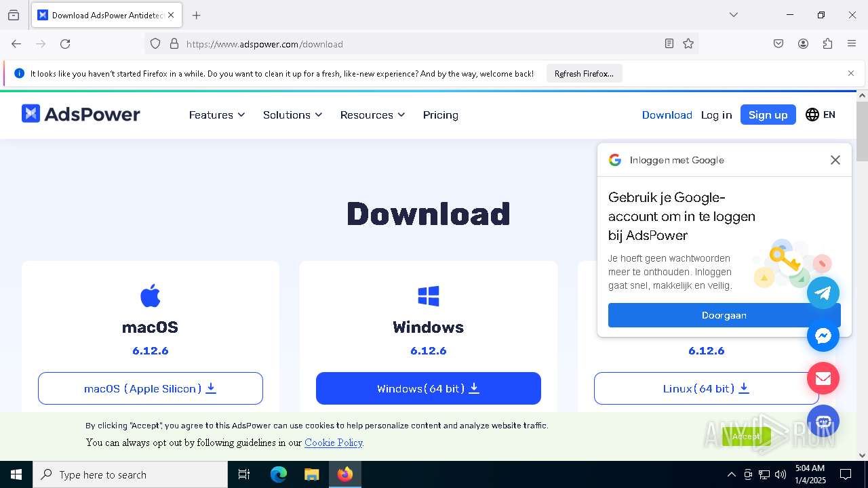This screenshot has width=868, height=488.
Task: Download Windows (64 bit) version
Action: [429, 388]
